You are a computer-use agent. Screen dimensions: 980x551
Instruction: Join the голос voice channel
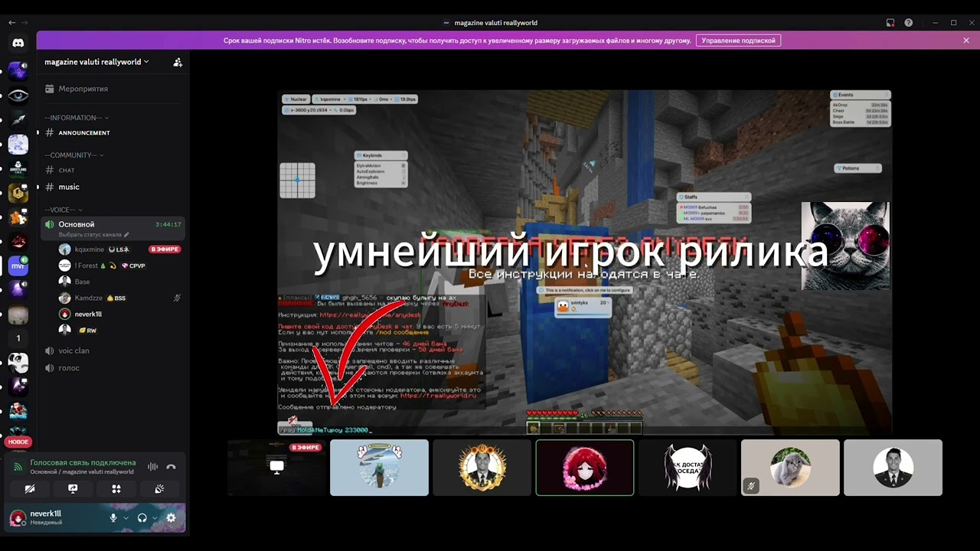coord(113,368)
